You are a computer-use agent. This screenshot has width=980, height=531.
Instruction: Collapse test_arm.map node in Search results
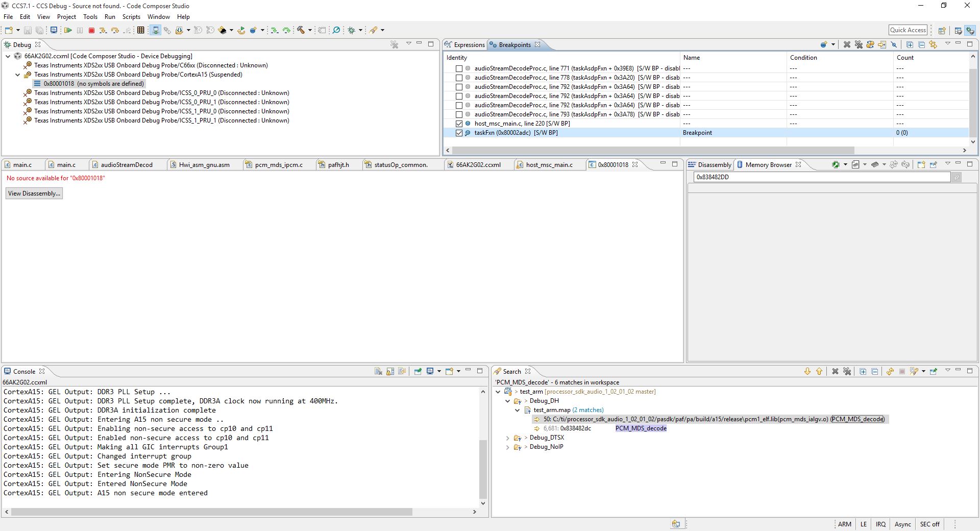(x=517, y=410)
